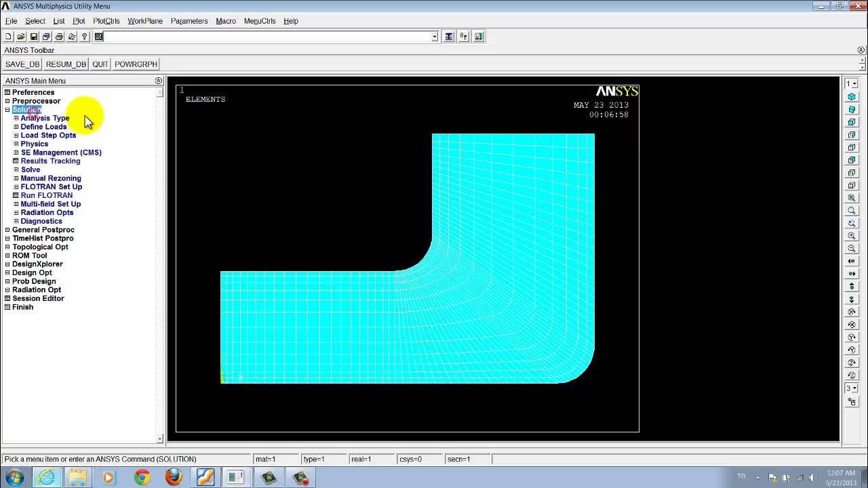Viewport: 868px width, 488px height.
Task: Launch the Report Generator toolbar icon
Action: (x=72, y=37)
